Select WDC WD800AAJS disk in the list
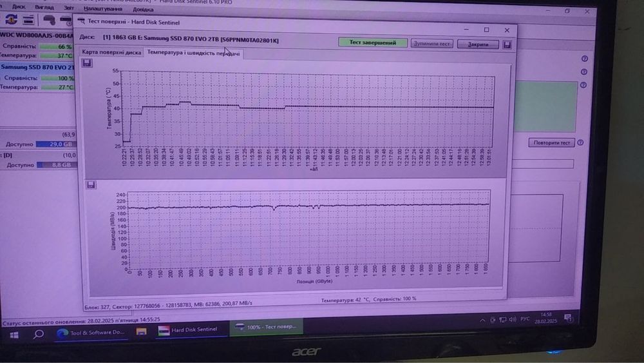 37,35
